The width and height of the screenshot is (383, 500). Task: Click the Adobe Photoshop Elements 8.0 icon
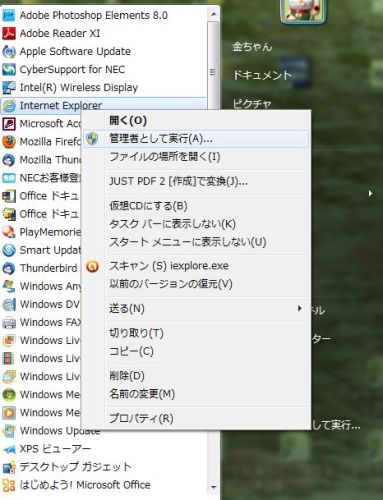tap(9, 15)
